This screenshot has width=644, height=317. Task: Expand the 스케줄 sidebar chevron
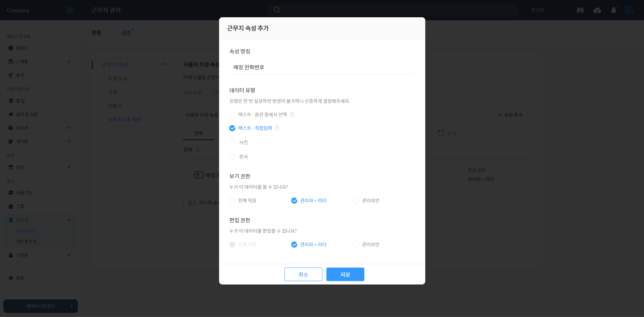click(69, 61)
